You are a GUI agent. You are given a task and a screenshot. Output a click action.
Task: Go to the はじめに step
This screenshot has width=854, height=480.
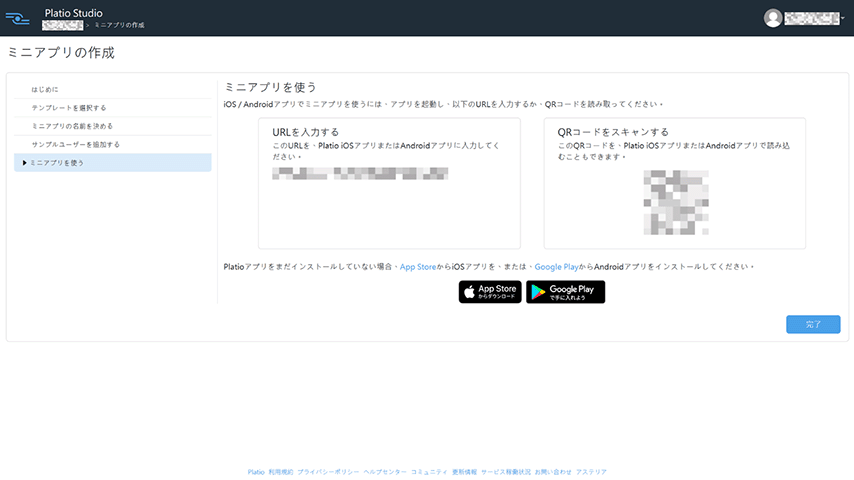[x=113, y=89]
